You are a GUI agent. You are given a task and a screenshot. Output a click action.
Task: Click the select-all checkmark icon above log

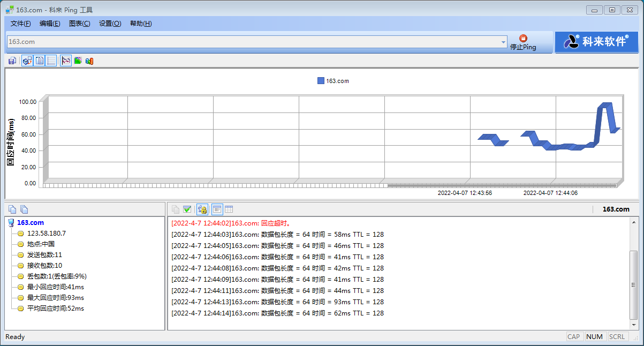pyautogui.click(x=187, y=209)
